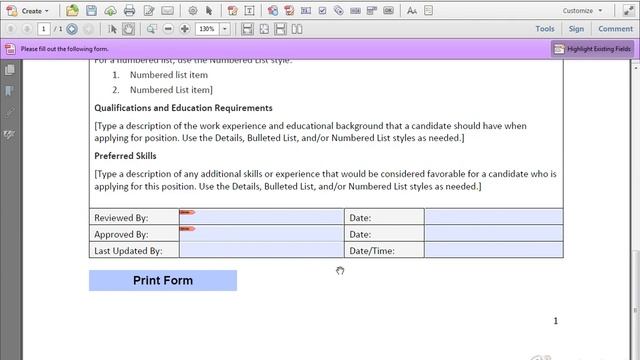Click the form wizard icon after the separator

(x=273, y=11)
